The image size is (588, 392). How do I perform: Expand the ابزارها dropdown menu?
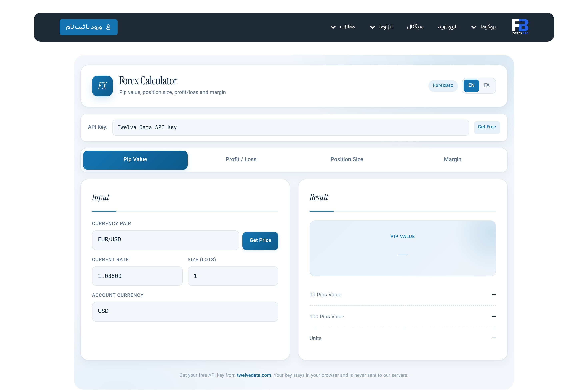pos(381,27)
